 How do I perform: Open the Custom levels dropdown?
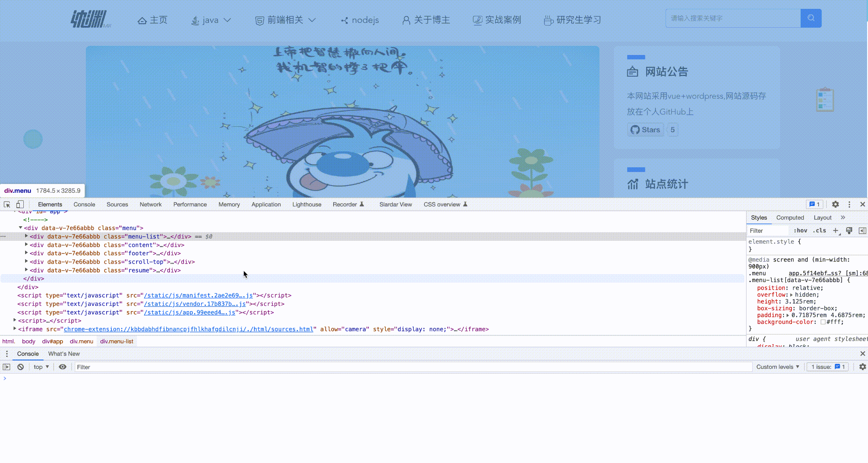click(x=777, y=367)
